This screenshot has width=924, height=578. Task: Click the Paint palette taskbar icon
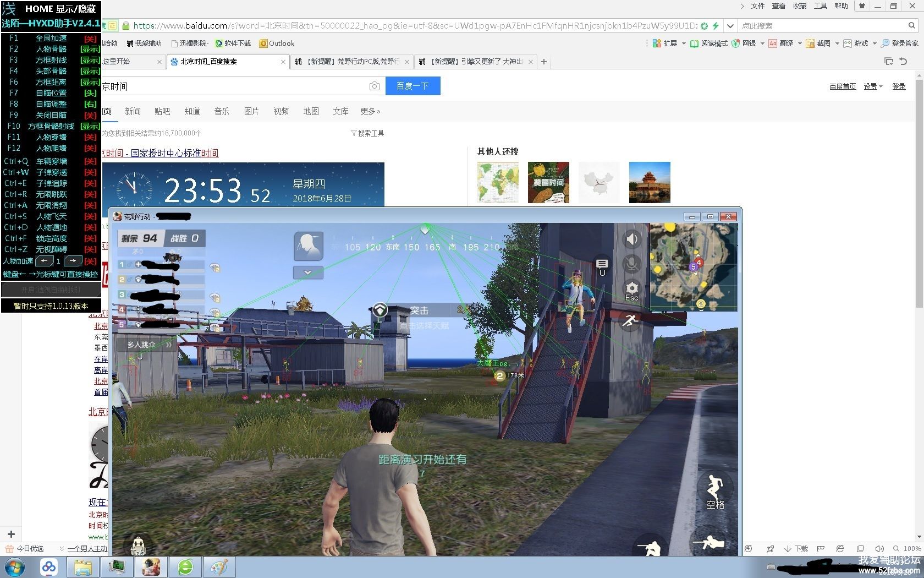tap(219, 567)
